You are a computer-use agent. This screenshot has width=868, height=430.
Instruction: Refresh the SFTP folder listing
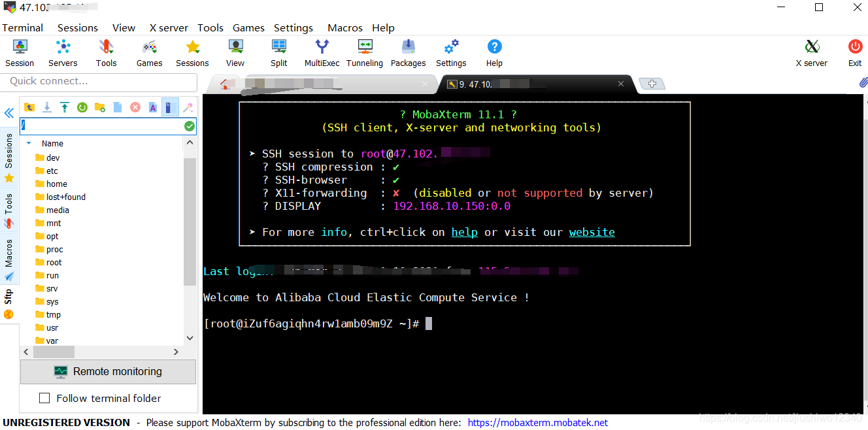82,107
